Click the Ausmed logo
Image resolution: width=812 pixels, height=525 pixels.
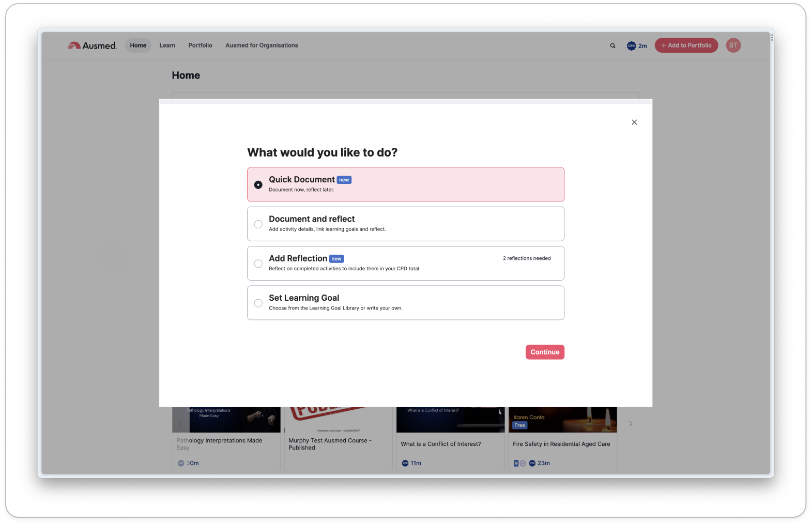click(92, 45)
